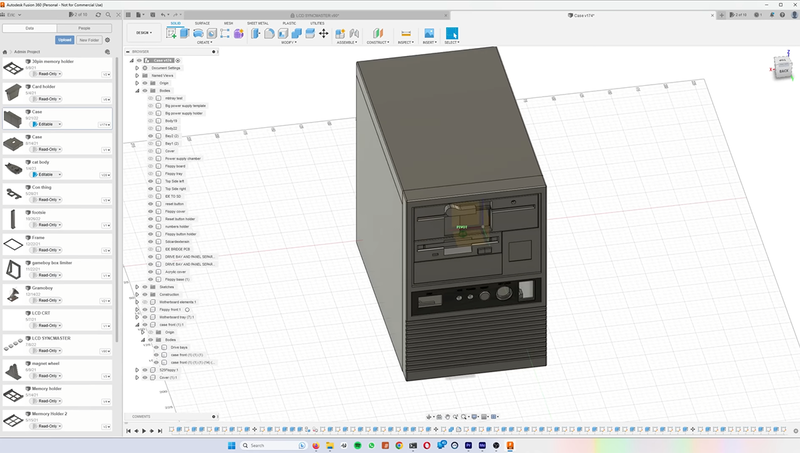The width and height of the screenshot is (800, 453).
Task: Open the Card holder thumbnail
Action: pyautogui.click(x=13, y=92)
